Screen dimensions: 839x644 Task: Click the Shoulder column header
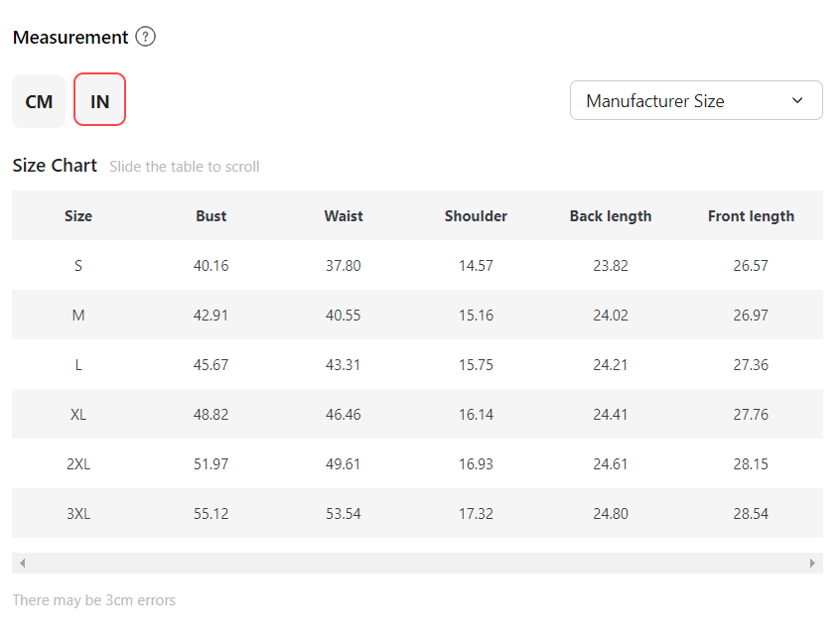click(x=476, y=216)
